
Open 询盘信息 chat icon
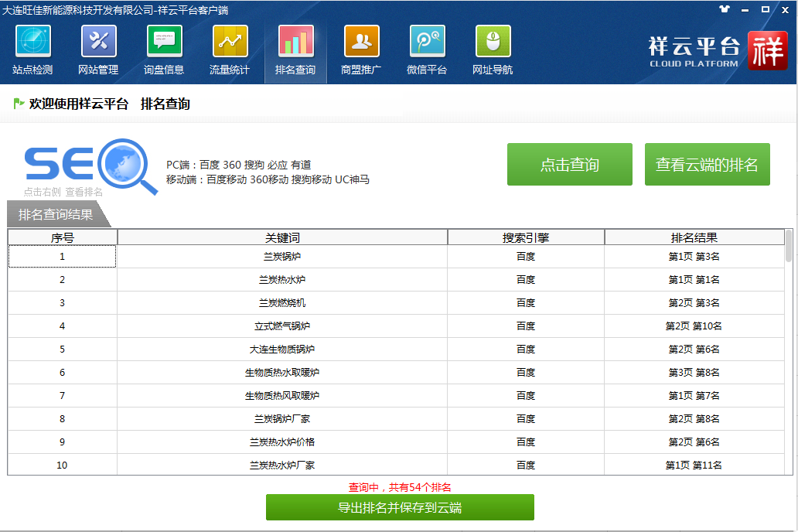pyautogui.click(x=165, y=41)
